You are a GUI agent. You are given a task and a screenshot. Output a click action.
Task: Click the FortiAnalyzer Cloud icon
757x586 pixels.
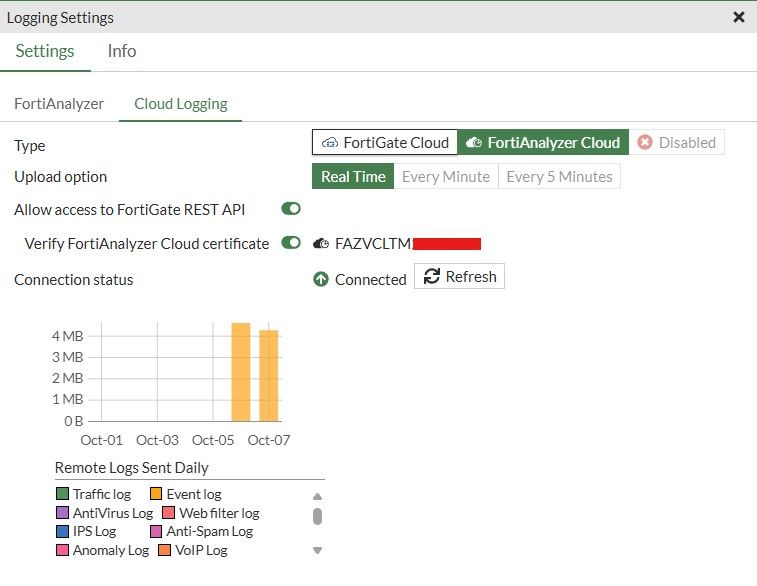point(474,142)
